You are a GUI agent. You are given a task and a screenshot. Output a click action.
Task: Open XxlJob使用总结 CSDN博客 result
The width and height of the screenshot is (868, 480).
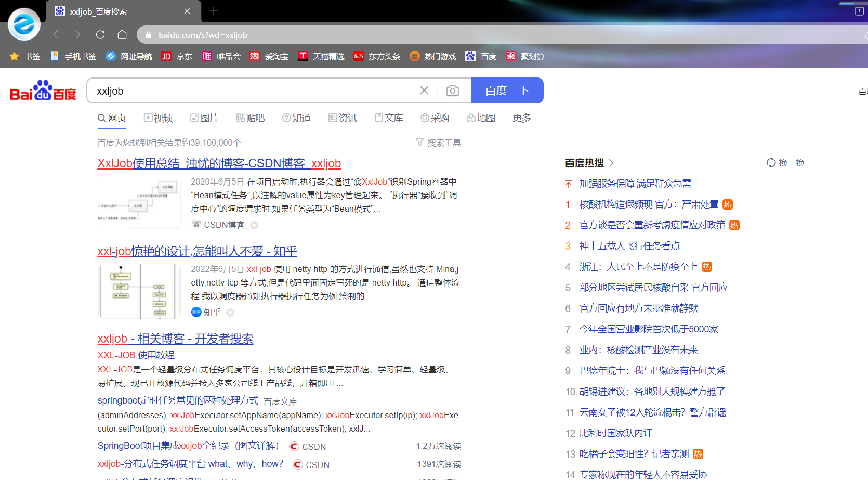click(219, 163)
